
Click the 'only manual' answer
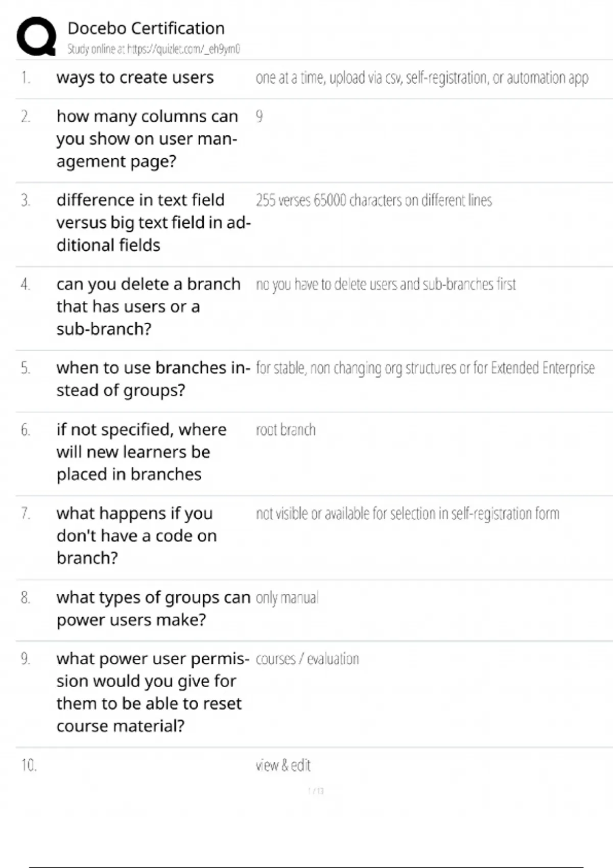[287, 597]
